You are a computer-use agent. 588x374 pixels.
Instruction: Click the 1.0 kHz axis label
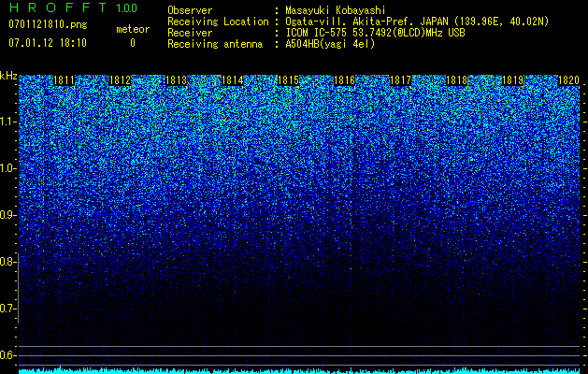pyautogui.click(x=7, y=168)
